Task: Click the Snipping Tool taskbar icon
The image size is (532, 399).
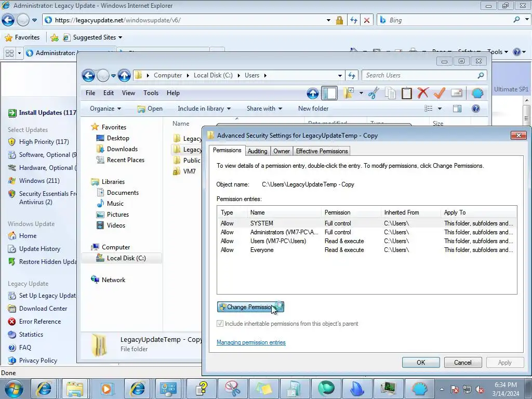Action: tap(232, 389)
